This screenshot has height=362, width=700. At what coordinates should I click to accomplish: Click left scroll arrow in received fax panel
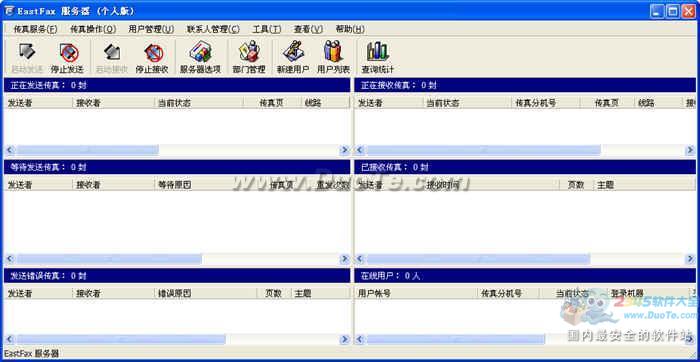[360, 259]
